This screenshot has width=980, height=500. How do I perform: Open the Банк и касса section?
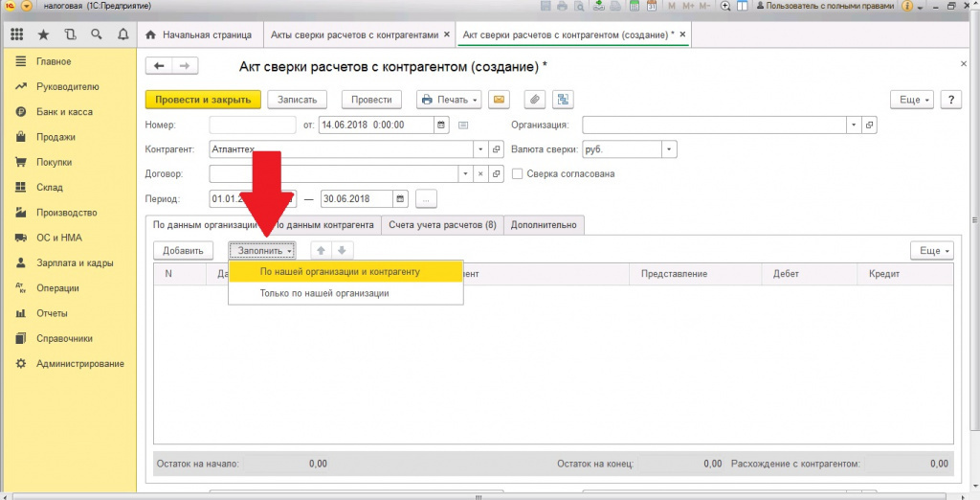click(64, 112)
